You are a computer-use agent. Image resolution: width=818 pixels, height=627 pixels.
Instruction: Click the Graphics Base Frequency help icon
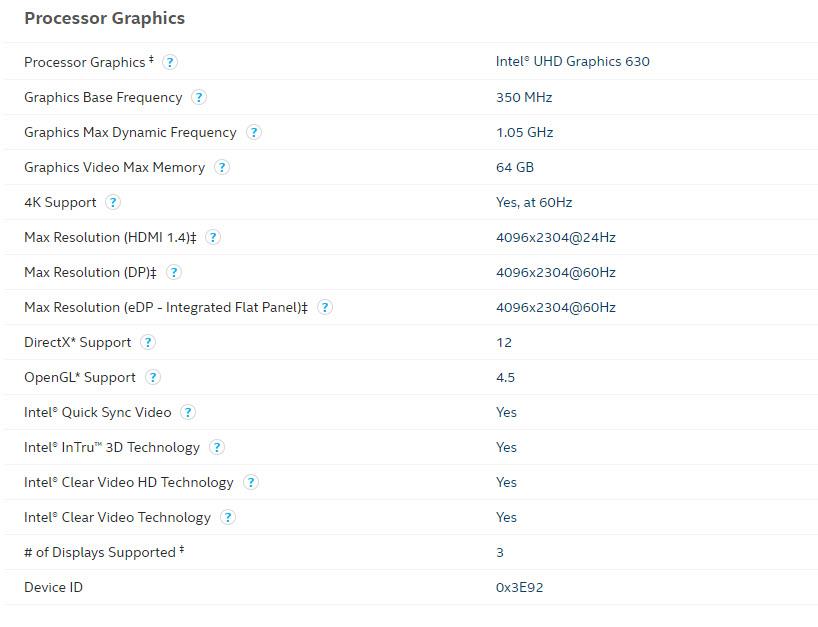pos(199,97)
